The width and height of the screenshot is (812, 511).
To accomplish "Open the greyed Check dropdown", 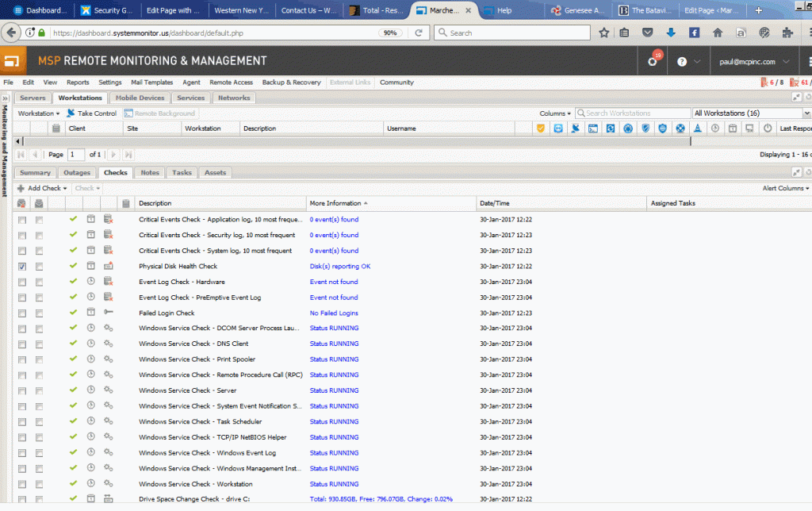I will click(x=87, y=188).
